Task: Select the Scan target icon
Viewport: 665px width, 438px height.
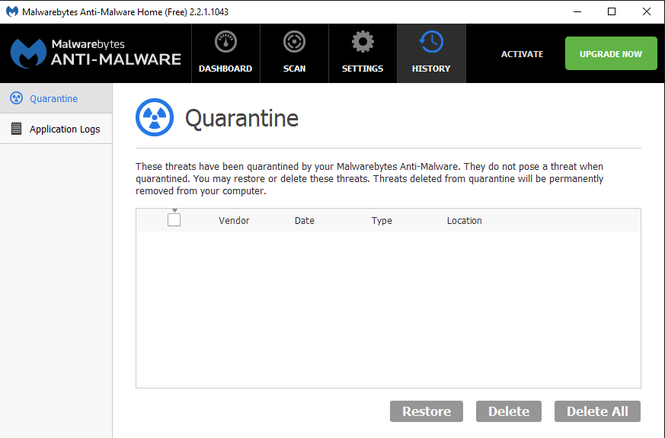Action: click(294, 42)
